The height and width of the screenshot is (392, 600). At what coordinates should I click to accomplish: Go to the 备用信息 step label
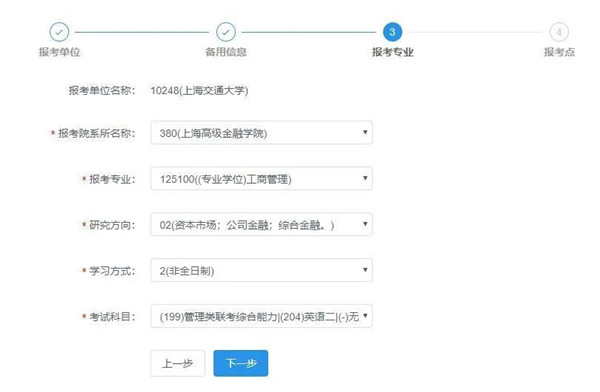[226, 52]
